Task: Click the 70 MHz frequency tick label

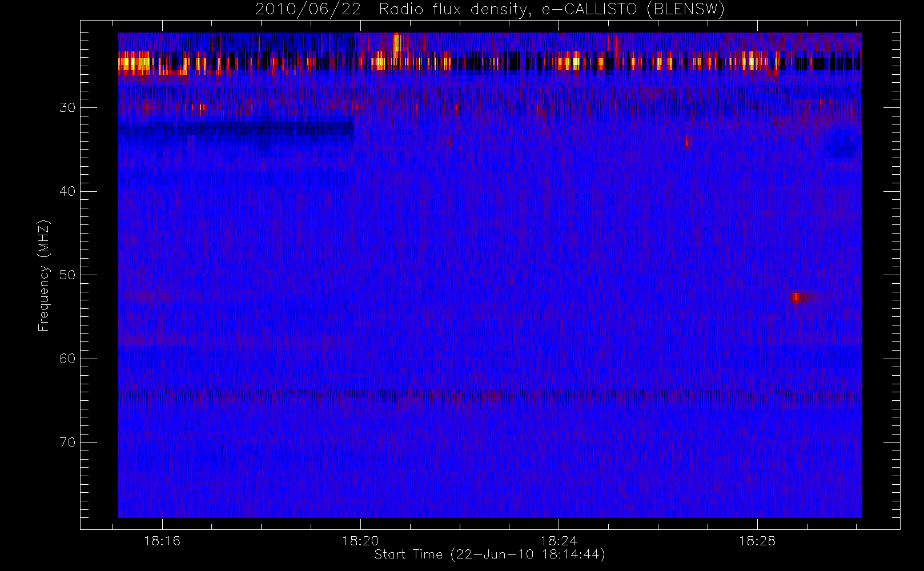Action: coord(67,442)
